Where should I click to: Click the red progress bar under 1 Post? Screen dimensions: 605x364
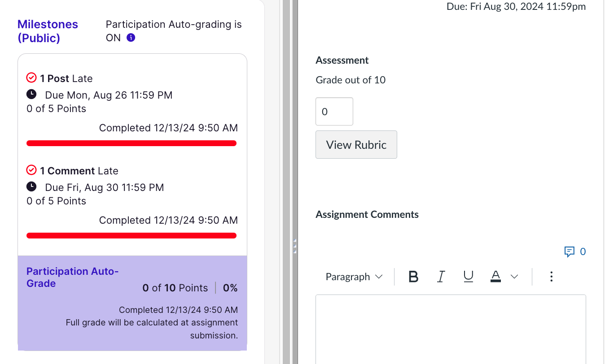(132, 143)
